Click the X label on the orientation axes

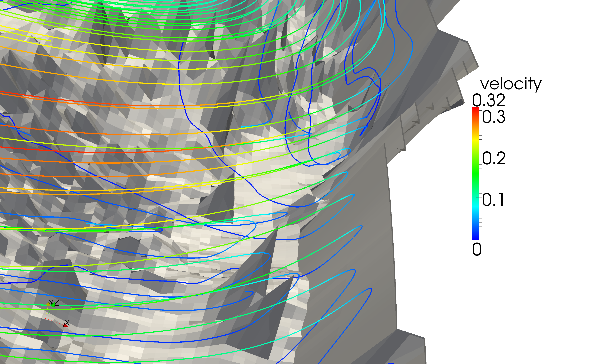[x=67, y=323]
